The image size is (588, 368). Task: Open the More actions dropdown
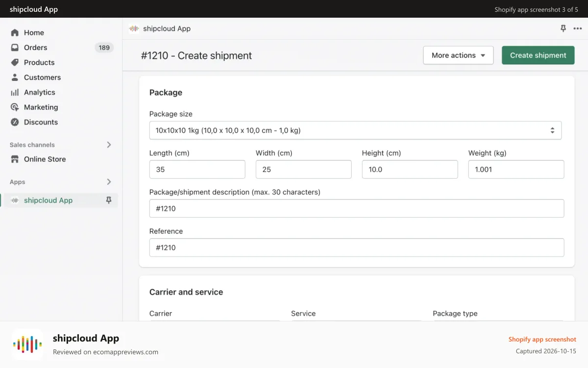[458, 55]
